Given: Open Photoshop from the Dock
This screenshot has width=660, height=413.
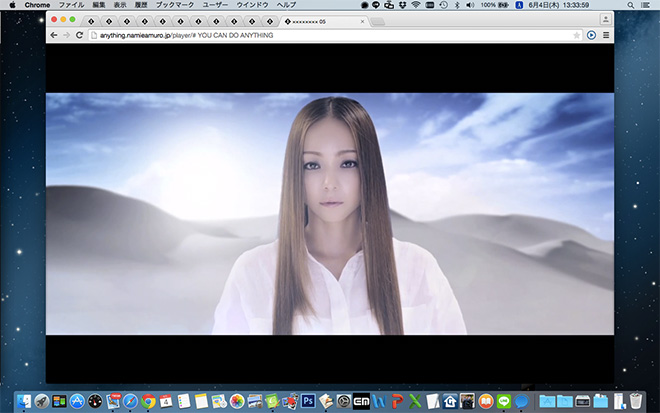Looking at the screenshot, I should pyautogui.click(x=308, y=401).
